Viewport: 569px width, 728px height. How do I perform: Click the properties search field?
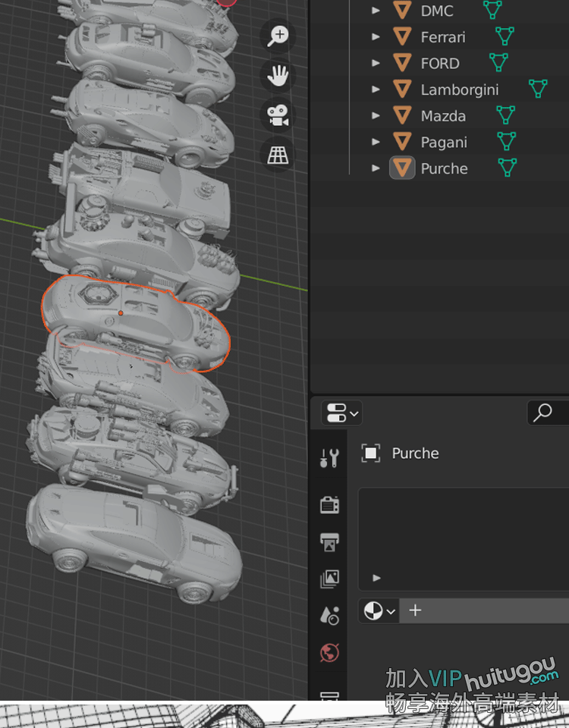[548, 413]
